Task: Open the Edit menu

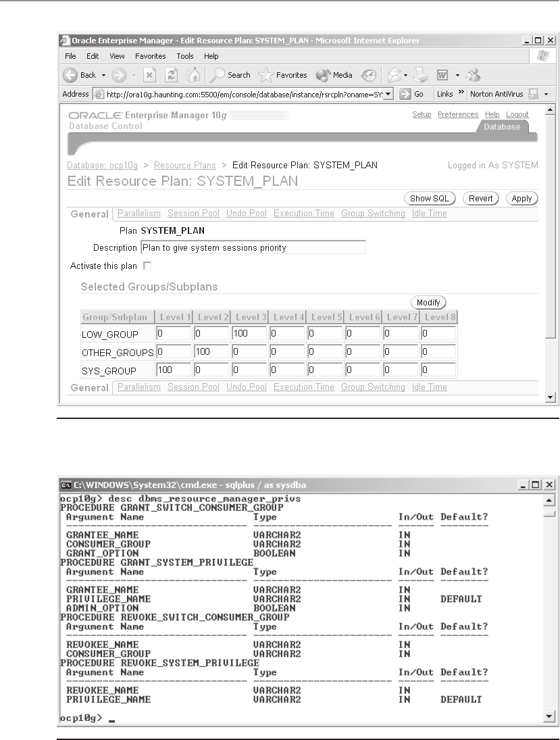Action: click(93, 56)
